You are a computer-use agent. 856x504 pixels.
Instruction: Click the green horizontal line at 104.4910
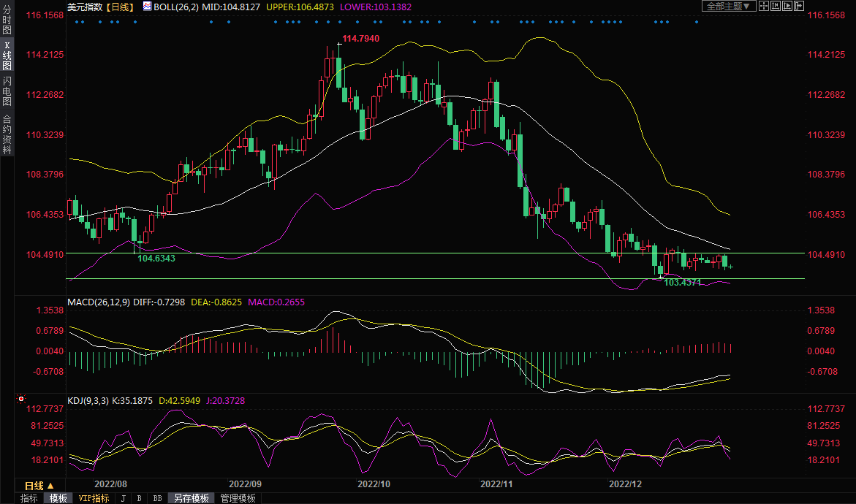click(x=439, y=253)
